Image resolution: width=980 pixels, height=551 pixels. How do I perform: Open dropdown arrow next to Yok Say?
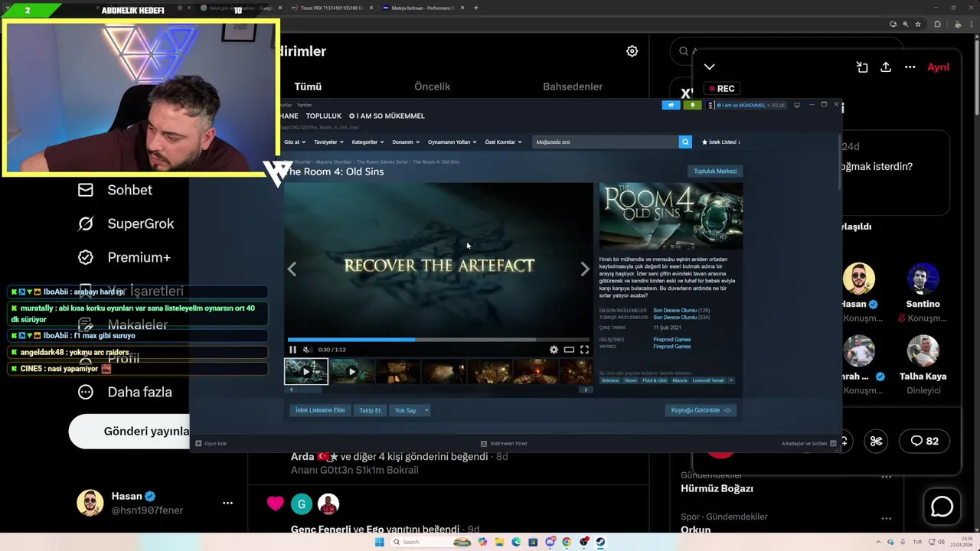coord(426,410)
